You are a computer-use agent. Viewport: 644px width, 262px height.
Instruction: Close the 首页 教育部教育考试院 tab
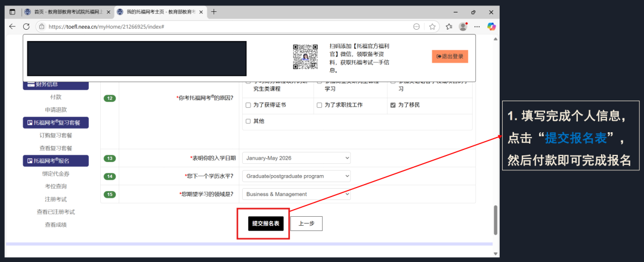(109, 13)
